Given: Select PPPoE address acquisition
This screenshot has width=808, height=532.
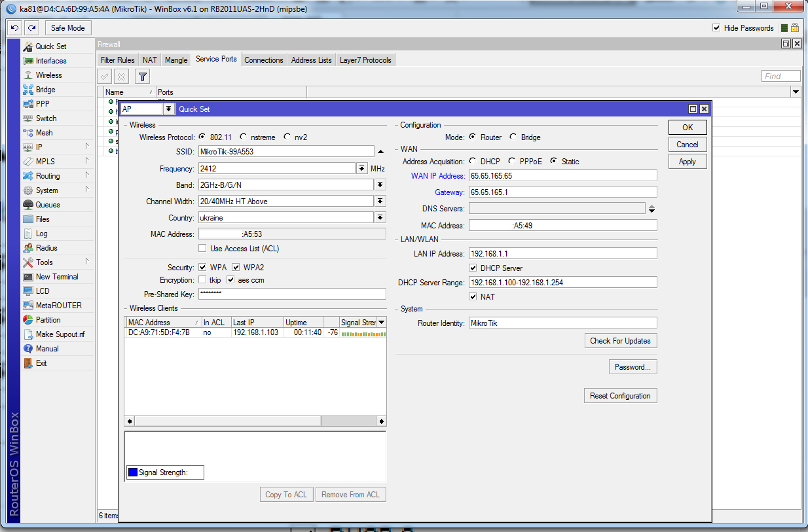Looking at the screenshot, I should pyautogui.click(x=512, y=162).
